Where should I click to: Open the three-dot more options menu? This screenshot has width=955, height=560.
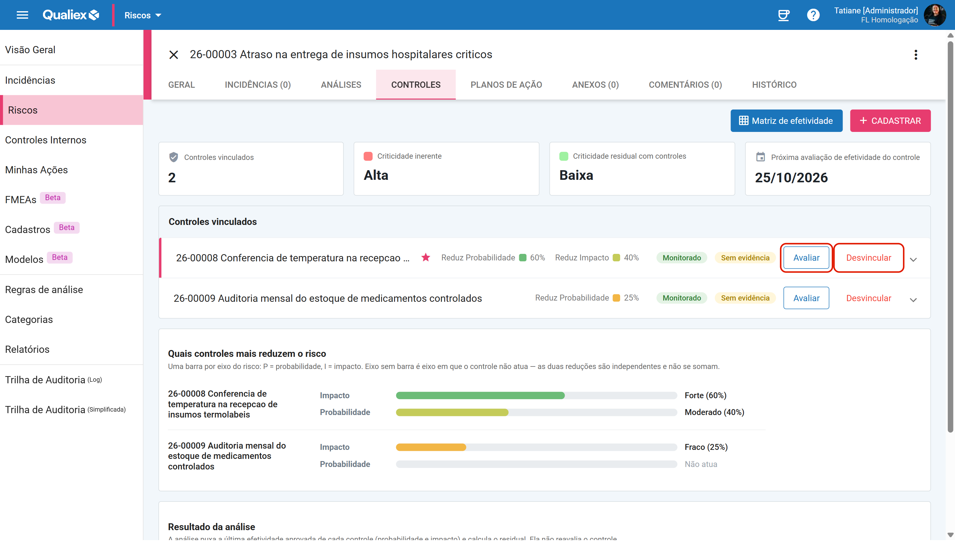(x=915, y=55)
